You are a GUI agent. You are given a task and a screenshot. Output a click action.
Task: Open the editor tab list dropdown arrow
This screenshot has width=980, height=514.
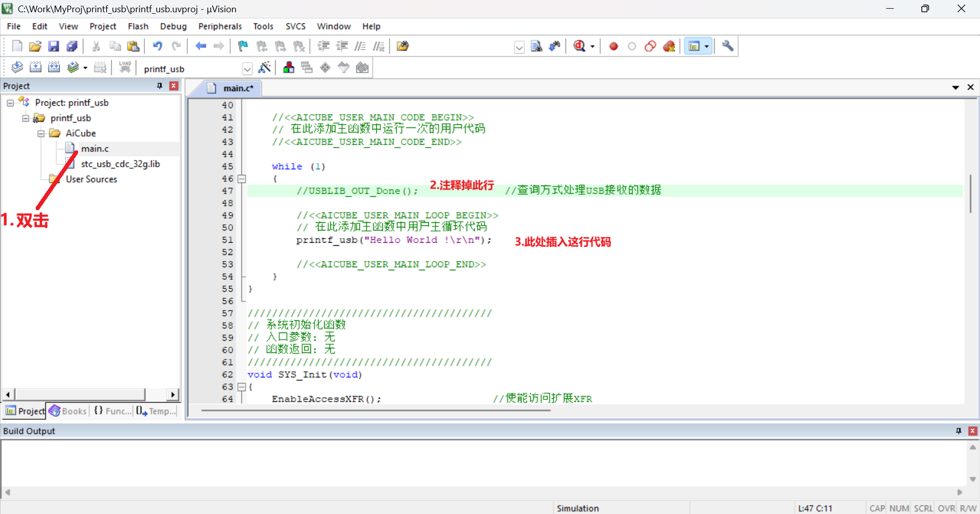[955, 88]
